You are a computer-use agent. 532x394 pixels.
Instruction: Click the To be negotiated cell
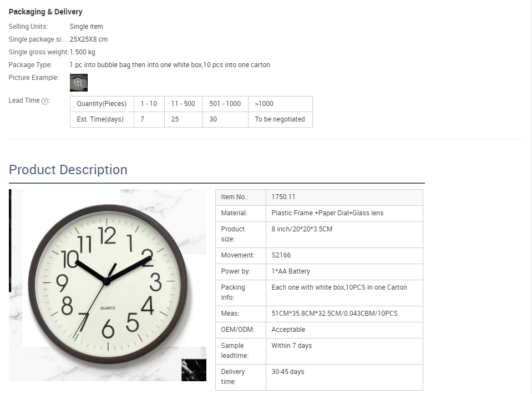pyautogui.click(x=280, y=119)
